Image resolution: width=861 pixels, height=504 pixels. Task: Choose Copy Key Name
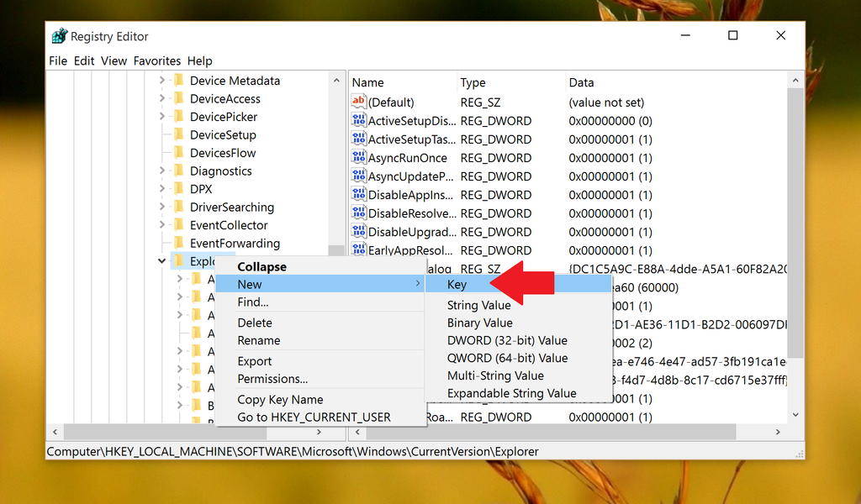pos(320,399)
